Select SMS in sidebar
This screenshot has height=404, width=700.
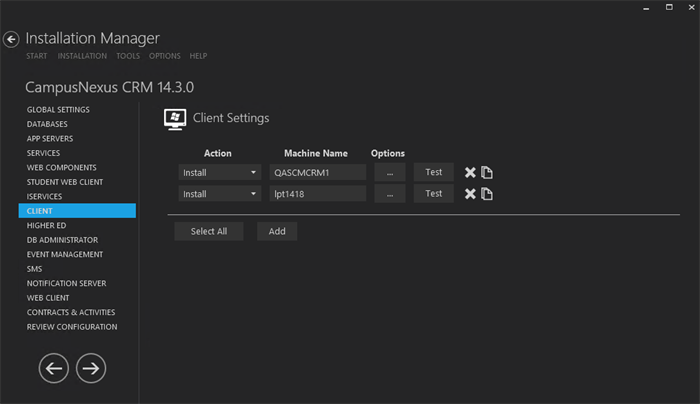pyautogui.click(x=34, y=269)
